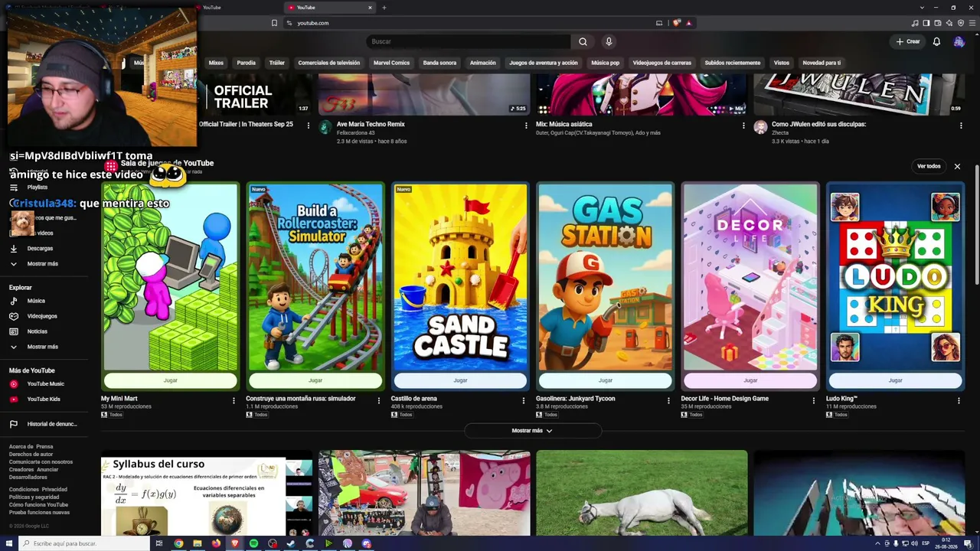Close the active YouTube browser tab
980x551 pixels.
tap(370, 8)
